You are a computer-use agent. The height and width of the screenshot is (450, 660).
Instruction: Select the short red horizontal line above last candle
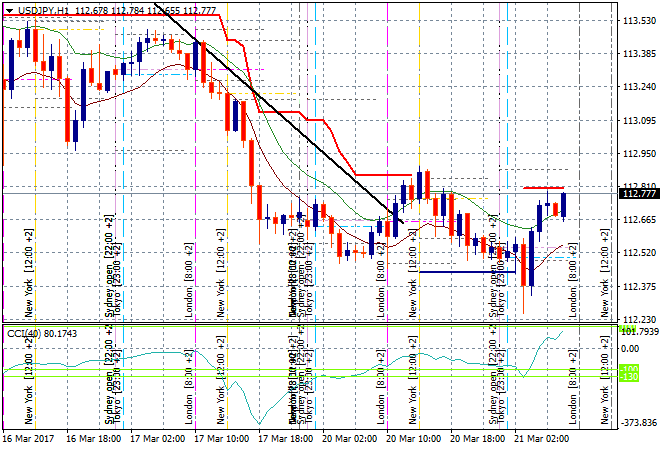542,188
